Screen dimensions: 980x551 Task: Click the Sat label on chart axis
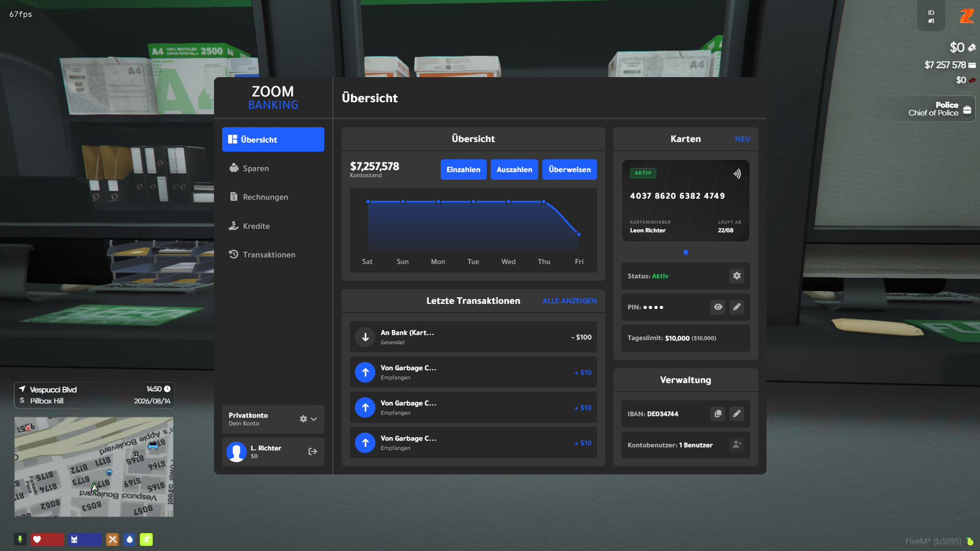[367, 261]
